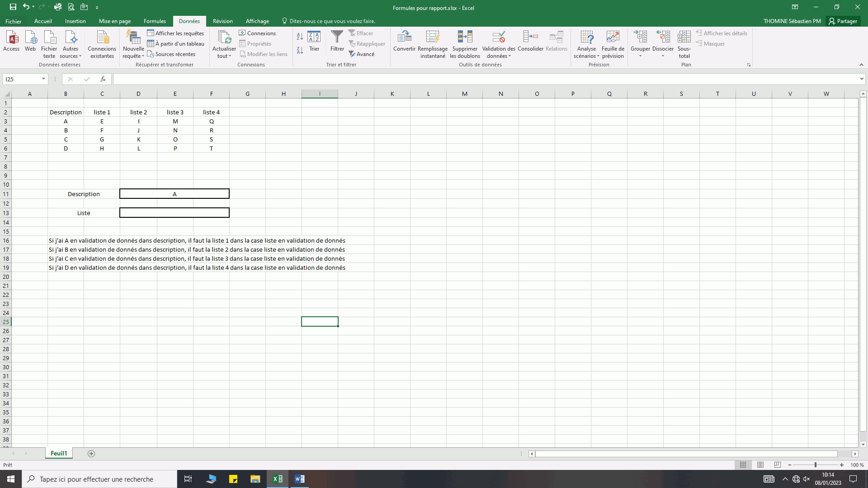
Task: Switch to the Insertion tab
Action: point(75,21)
